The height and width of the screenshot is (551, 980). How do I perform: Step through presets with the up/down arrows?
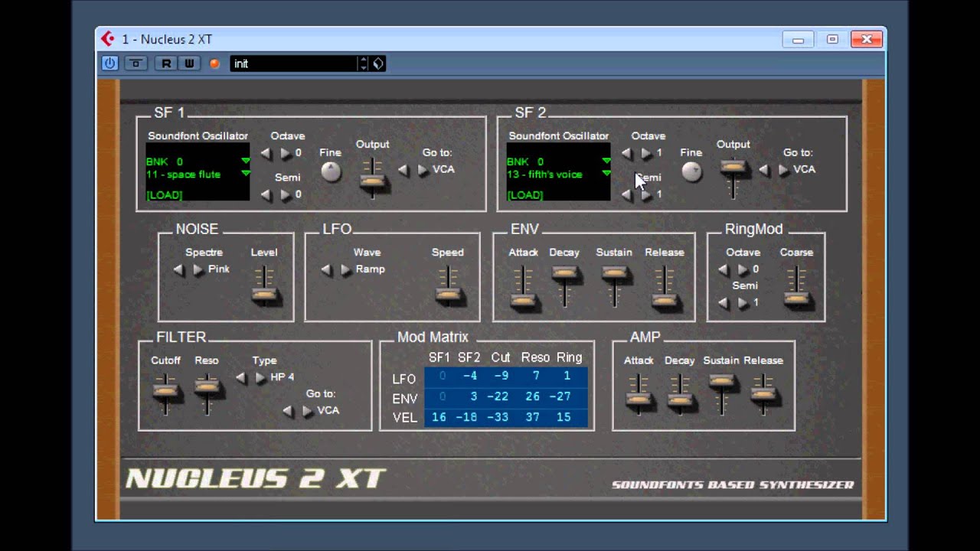(x=364, y=64)
